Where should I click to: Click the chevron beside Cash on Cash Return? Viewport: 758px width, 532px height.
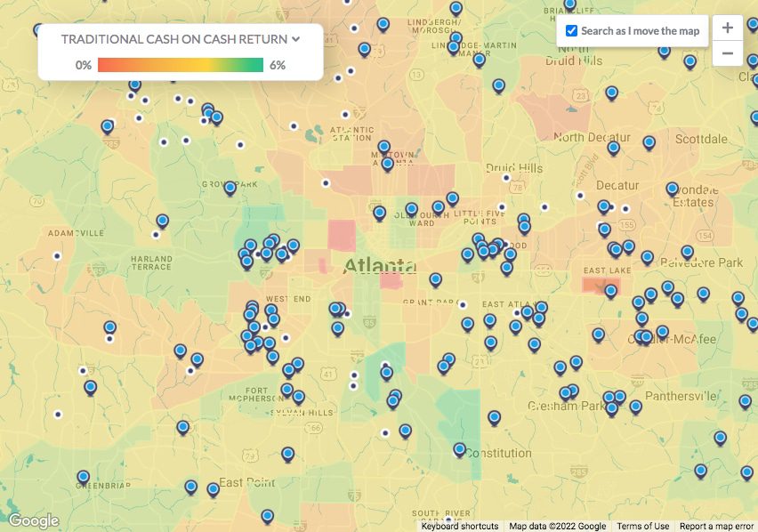[x=296, y=39]
